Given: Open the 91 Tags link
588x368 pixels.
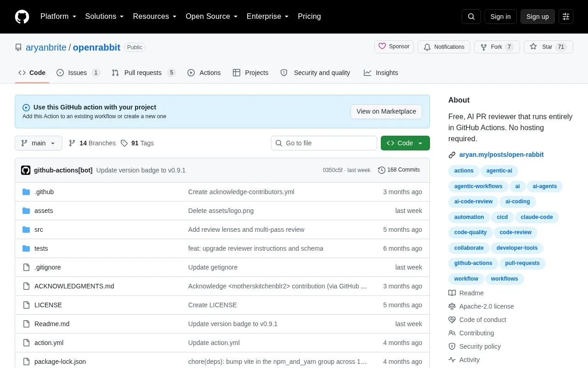Looking at the screenshot, I should click(137, 143).
